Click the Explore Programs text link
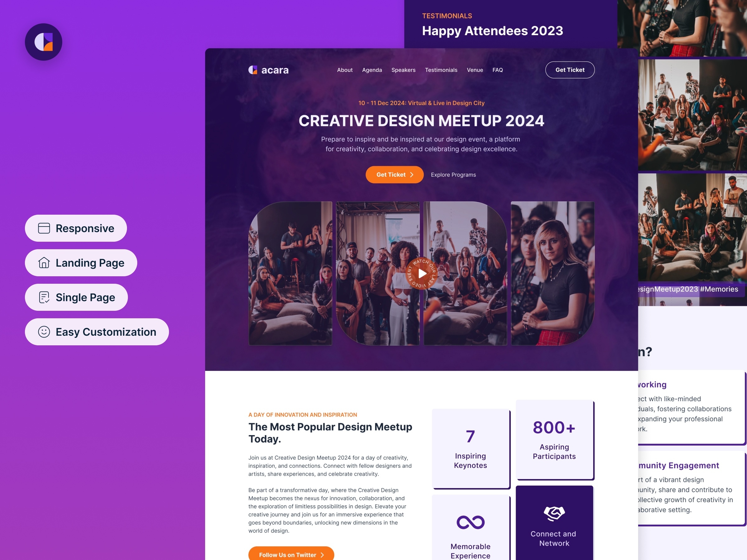 click(453, 174)
